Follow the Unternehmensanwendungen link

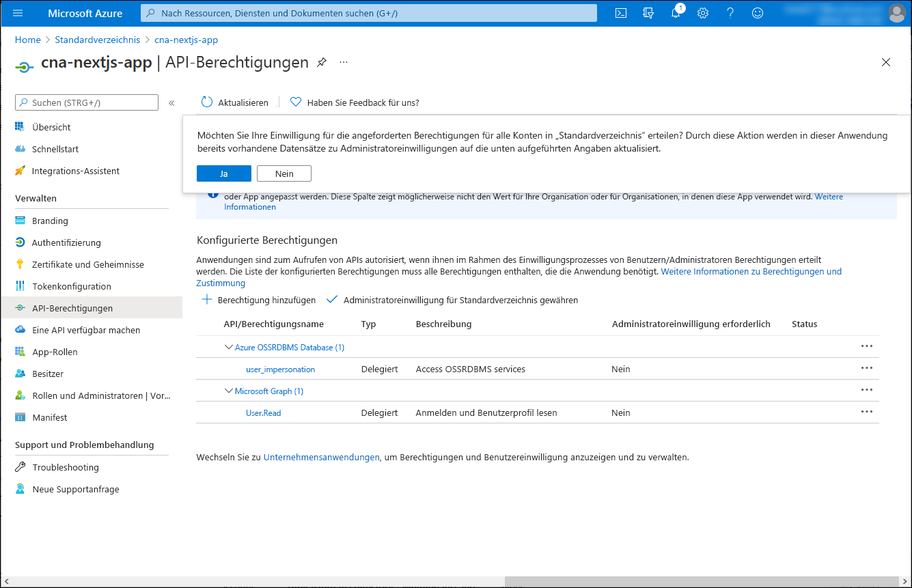tap(321, 457)
